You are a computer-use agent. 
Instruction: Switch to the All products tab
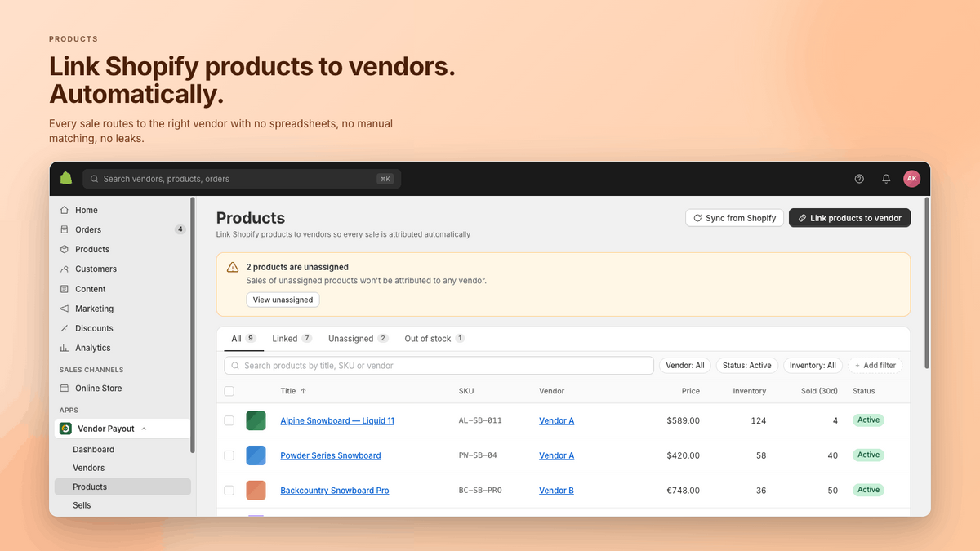[244, 339]
